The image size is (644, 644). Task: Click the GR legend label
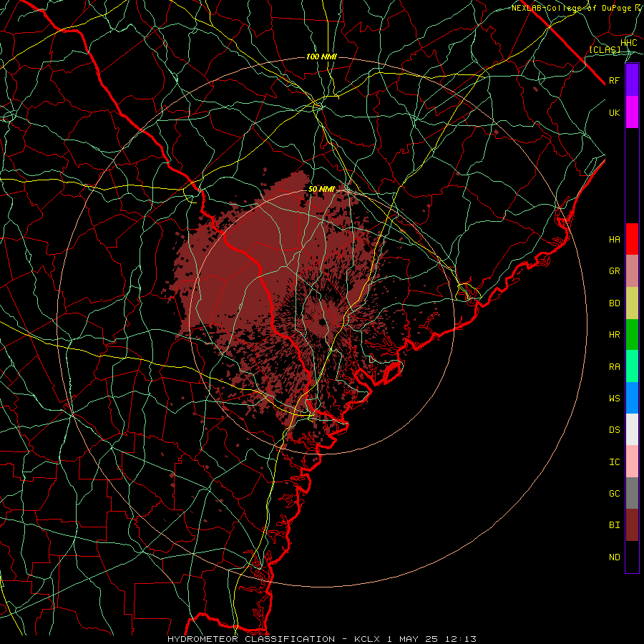click(615, 271)
